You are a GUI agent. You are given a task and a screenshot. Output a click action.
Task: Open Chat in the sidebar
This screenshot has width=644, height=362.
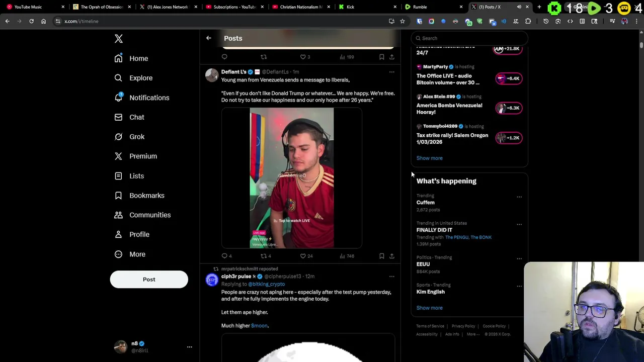click(x=129, y=117)
